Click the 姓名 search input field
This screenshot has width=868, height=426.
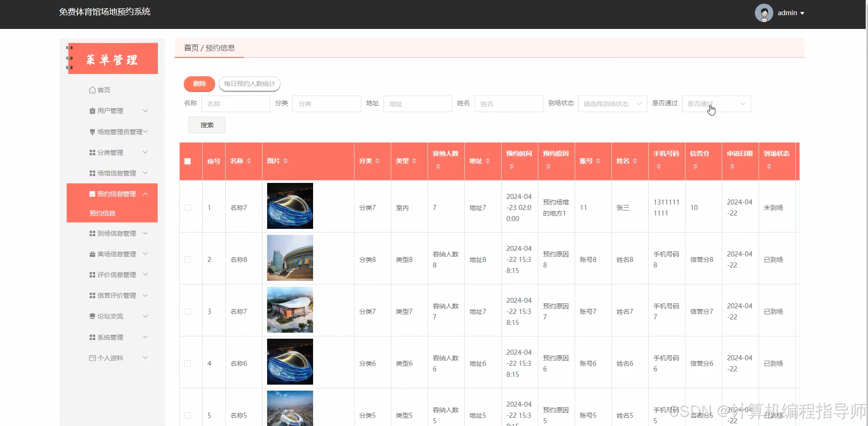coord(508,104)
